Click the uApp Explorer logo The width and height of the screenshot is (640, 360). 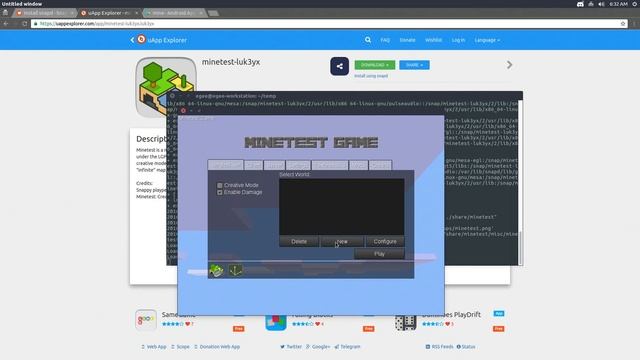point(141,39)
